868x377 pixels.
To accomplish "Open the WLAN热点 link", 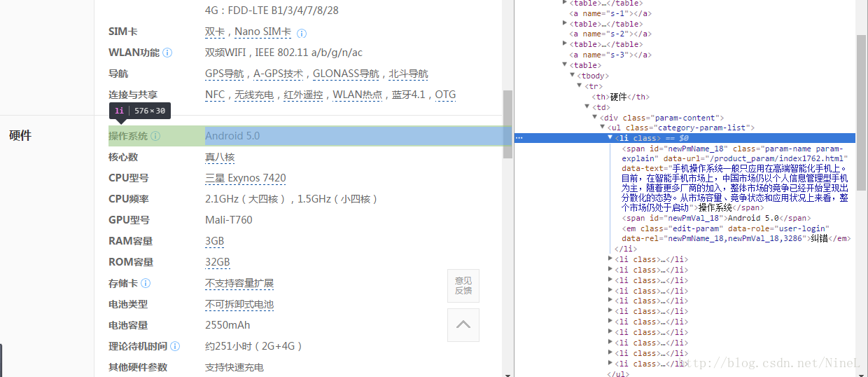I will pos(357,95).
